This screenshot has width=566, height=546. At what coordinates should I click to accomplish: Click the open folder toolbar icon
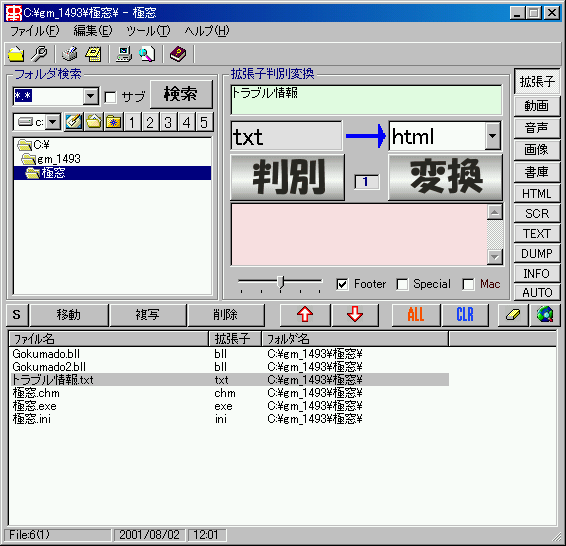pos(16,54)
